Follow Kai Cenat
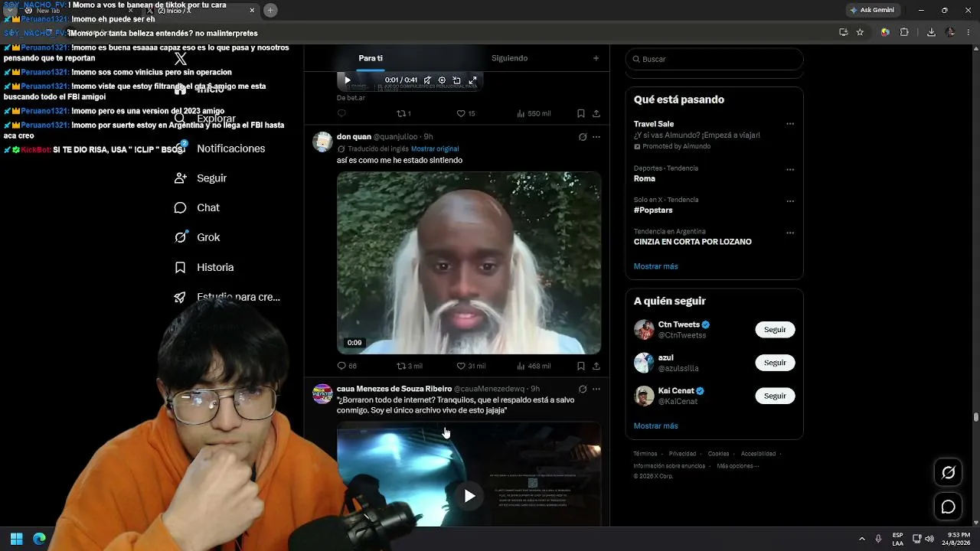The width and height of the screenshot is (980, 551). point(775,396)
